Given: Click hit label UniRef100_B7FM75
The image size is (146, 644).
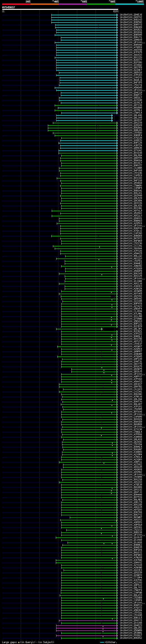Looking at the screenshot, I should (x=131, y=52).
